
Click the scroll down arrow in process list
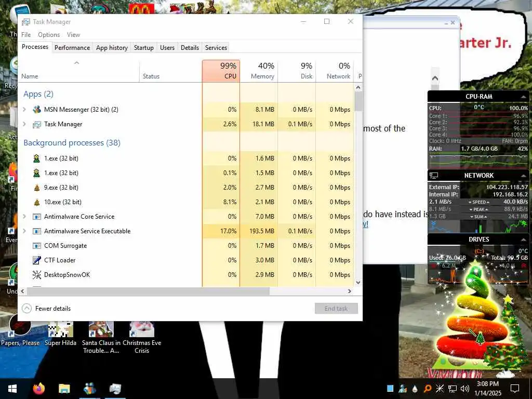(358, 283)
